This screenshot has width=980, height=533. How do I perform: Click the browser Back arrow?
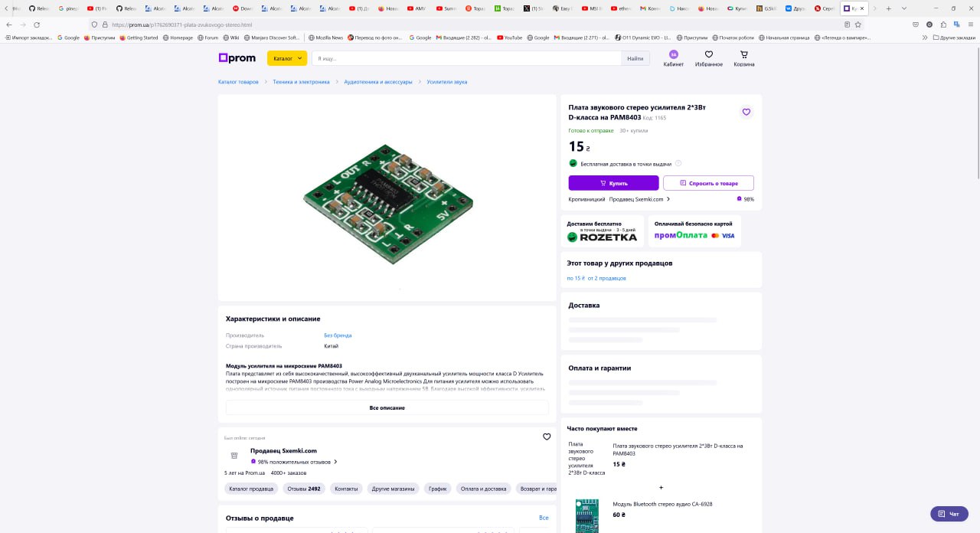coord(9,25)
